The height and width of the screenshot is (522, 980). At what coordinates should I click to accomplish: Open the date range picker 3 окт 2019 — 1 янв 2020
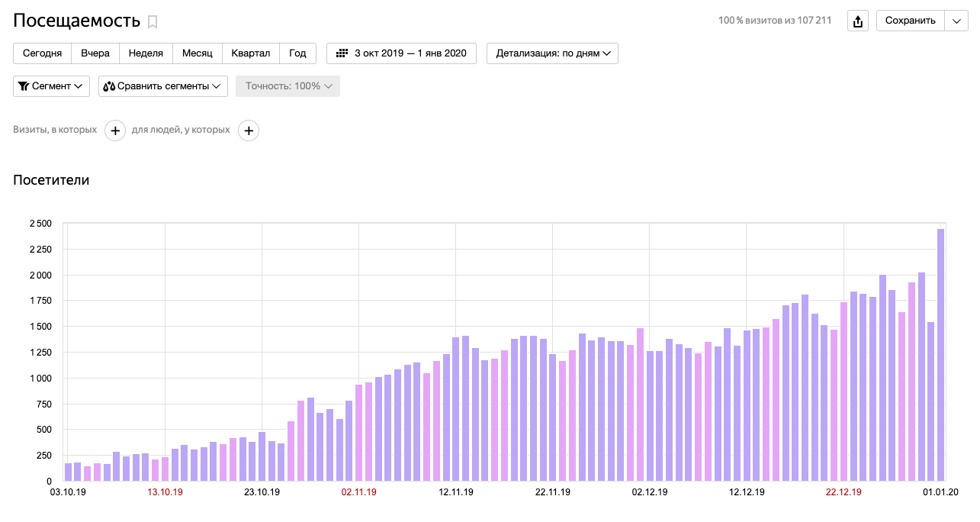401,53
